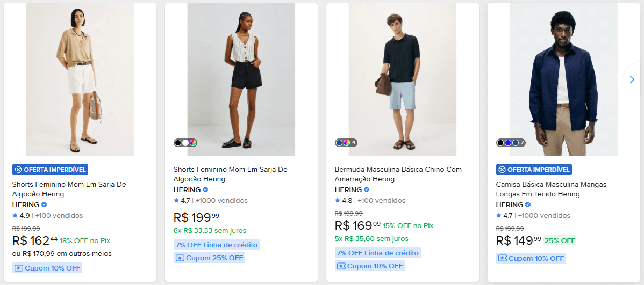
Task: Click 7% OFF Linha de crédito on Bermuda
Action: [x=377, y=253]
